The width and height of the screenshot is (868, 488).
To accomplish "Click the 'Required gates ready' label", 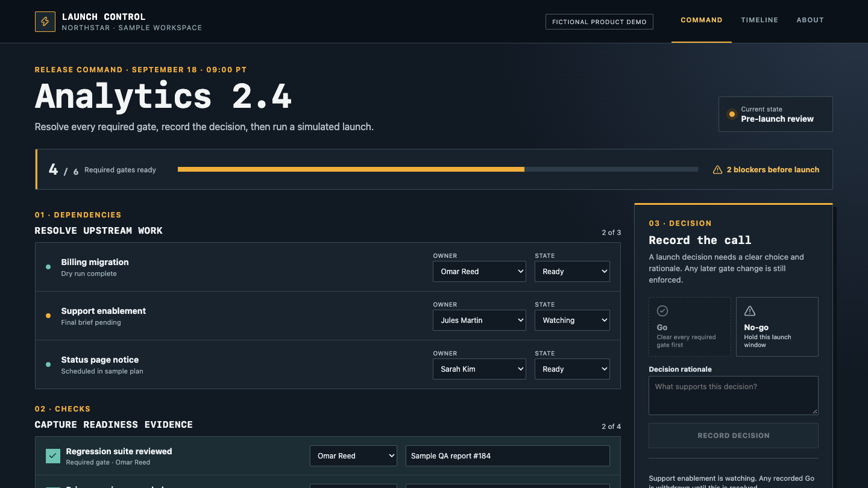I will [120, 170].
